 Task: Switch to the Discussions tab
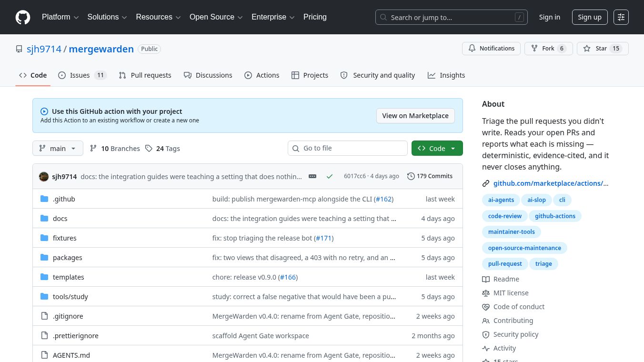click(x=208, y=75)
